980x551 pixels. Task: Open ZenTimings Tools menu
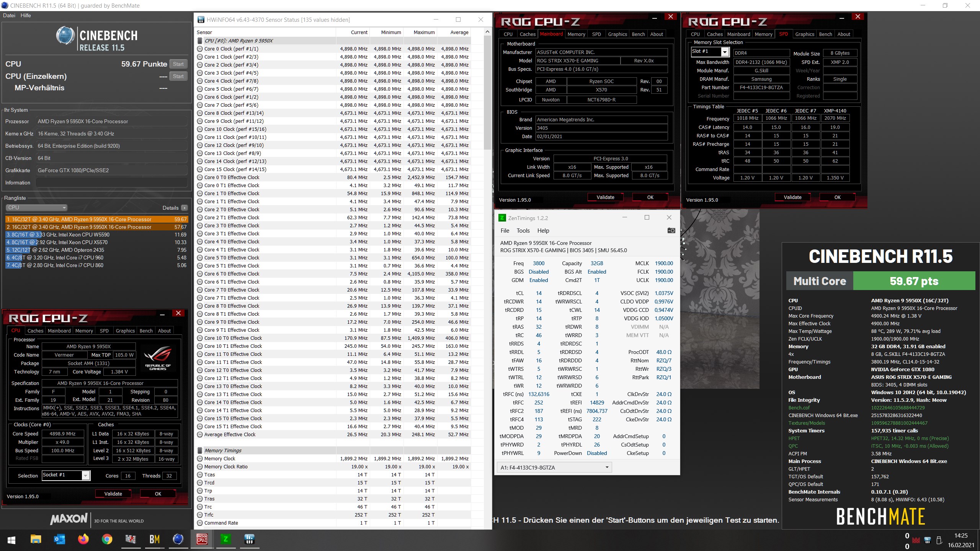tap(523, 231)
